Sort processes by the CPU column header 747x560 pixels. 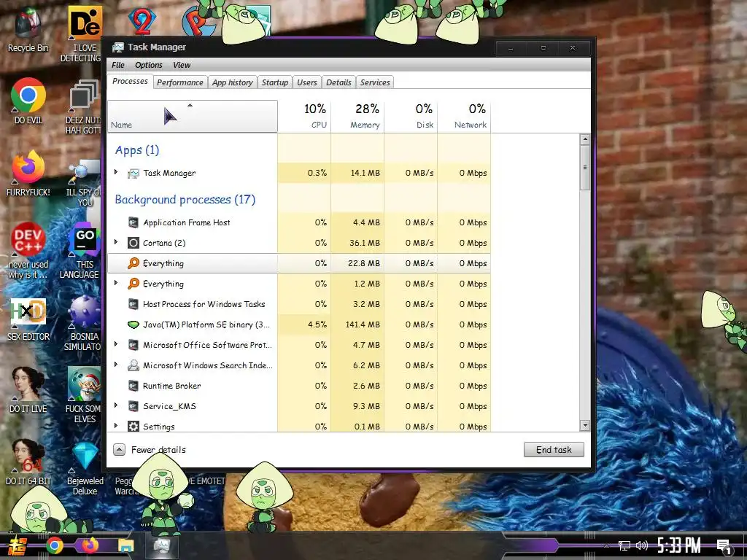click(x=304, y=116)
